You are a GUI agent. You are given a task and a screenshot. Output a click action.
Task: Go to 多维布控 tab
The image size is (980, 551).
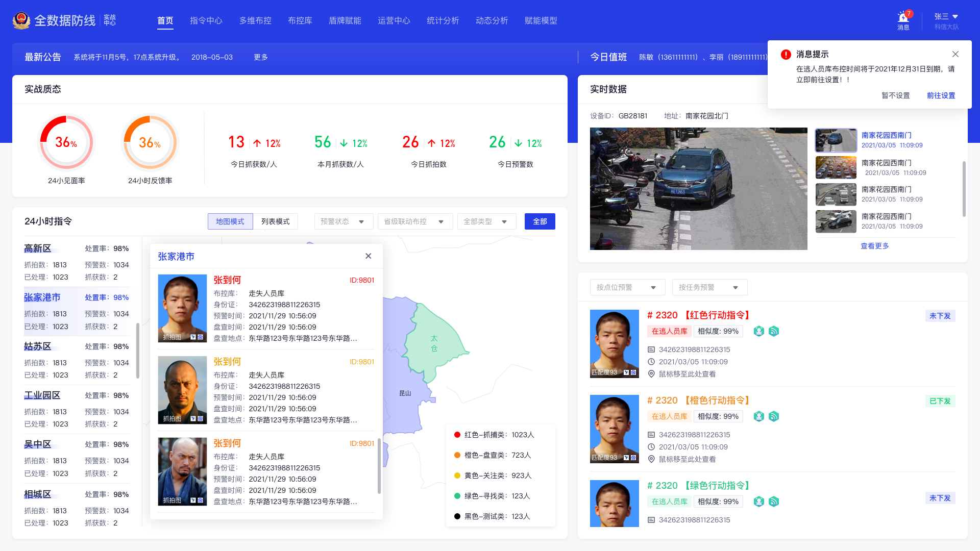click(x=255, y=20)
